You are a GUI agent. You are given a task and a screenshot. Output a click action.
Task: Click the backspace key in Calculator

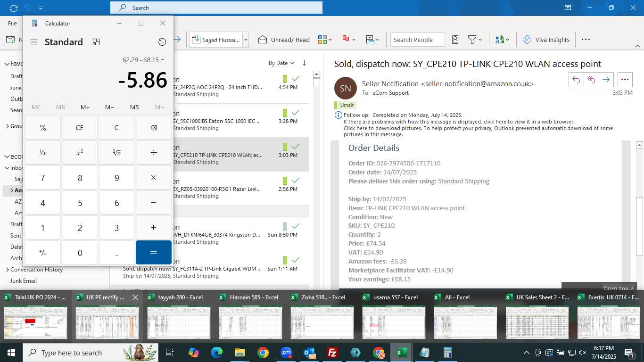[x=154, y=128]
